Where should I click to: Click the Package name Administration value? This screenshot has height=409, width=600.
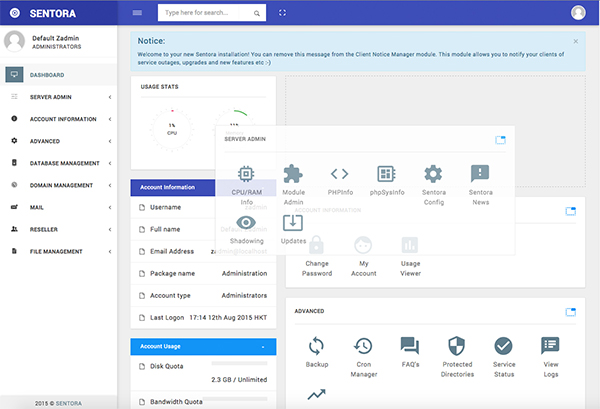(x=245, y=274)
